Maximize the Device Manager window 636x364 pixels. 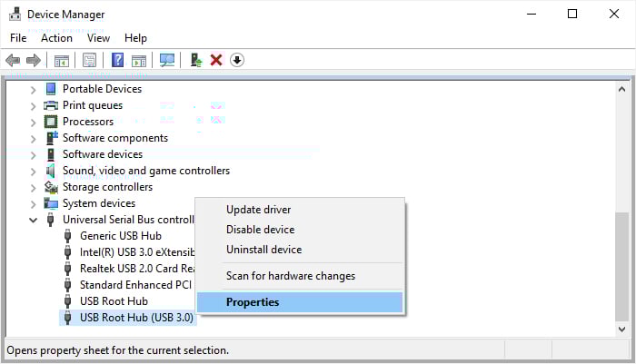tap(572, 15)
